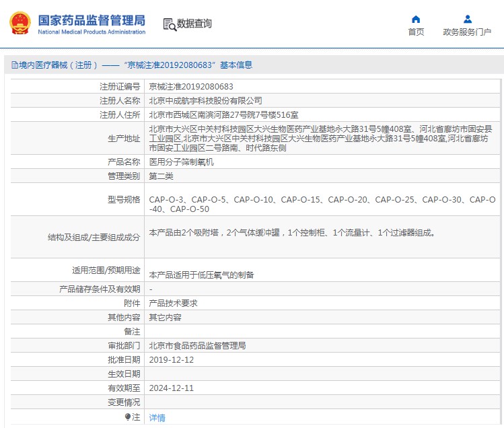
Task: Select registration number 京械注准20192080683 value
Action: pos(191,87)
